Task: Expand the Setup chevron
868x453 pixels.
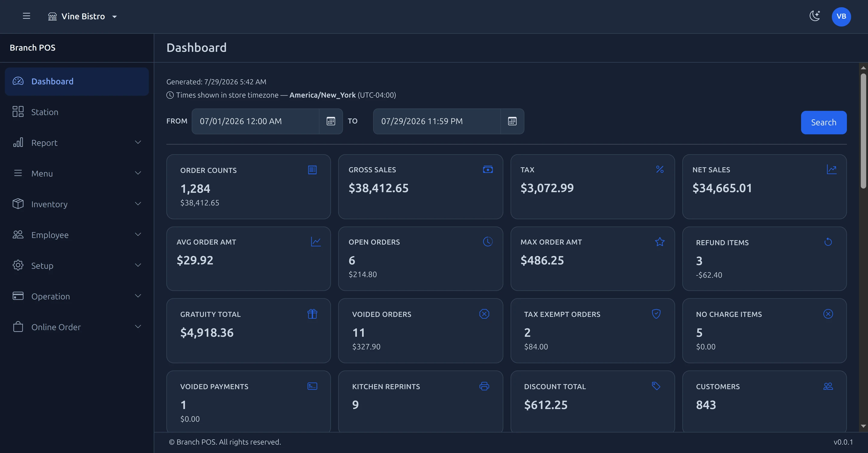Action: (138, 265)
